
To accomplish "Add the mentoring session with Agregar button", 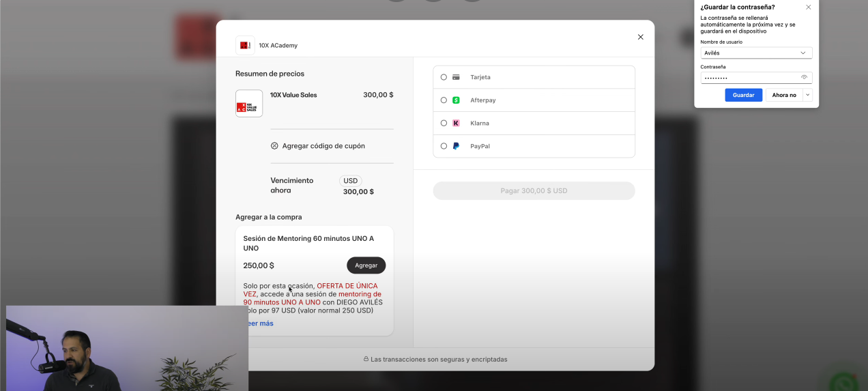I will (366, 265).
